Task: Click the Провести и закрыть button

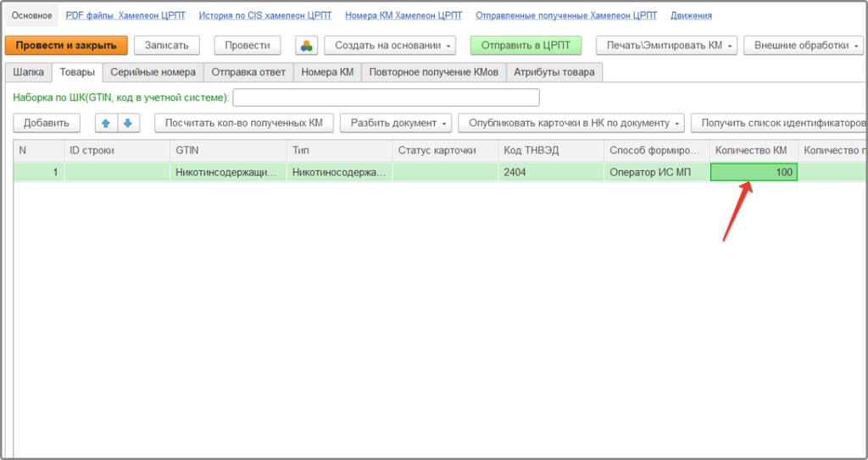Action: pyautogui.click(x=66, y=46)
